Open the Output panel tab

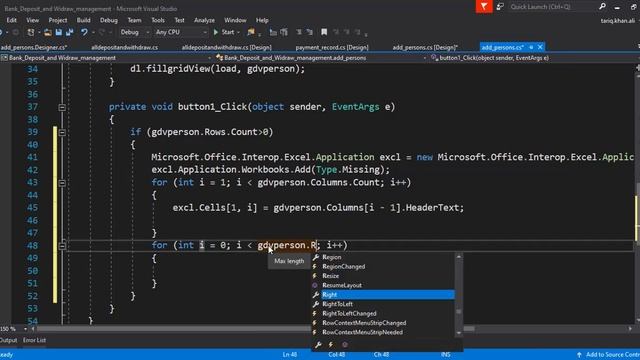9,340
